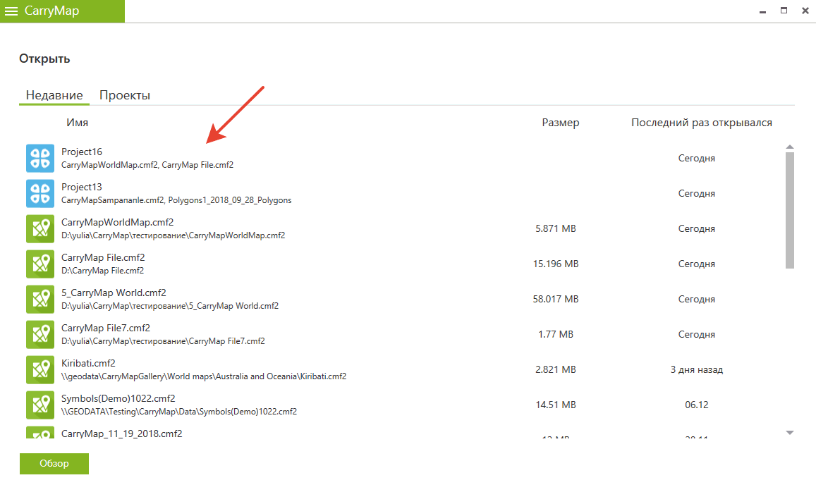Click the 5.871 MB size value
The width and height of the screenshot is (816, 504).
pyautogui.click(x=556, y=229)
